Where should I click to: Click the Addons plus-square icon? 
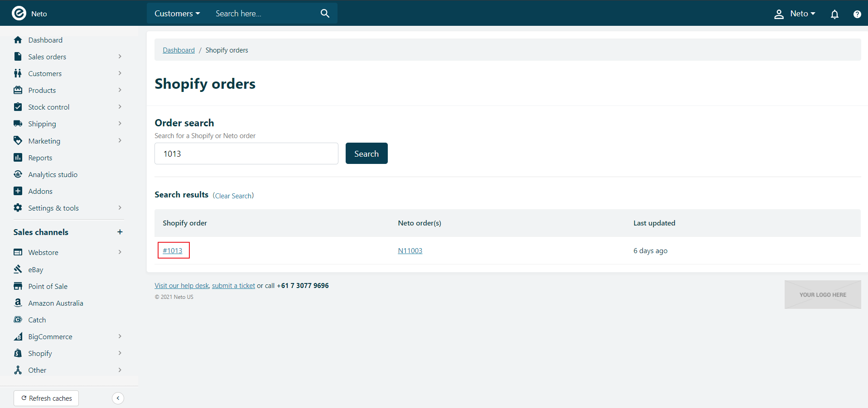pyautogui.click(x=18, y=191)
